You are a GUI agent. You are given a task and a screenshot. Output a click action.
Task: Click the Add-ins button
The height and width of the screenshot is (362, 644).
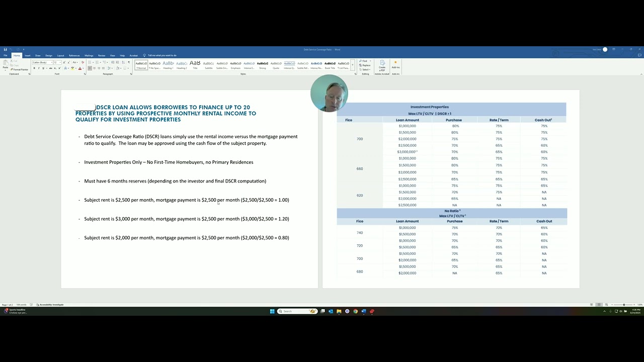[395, 65]
